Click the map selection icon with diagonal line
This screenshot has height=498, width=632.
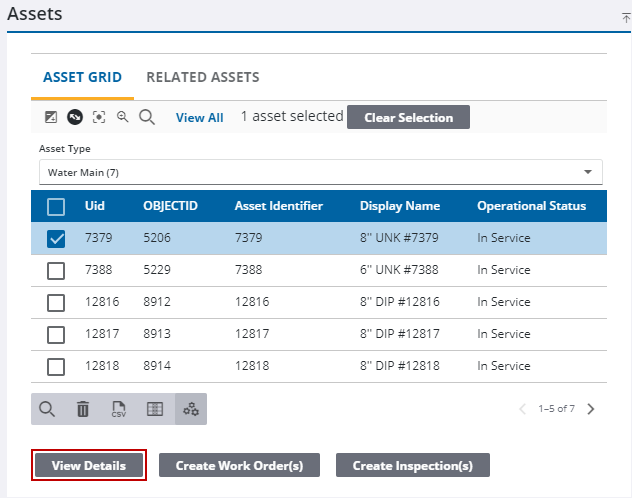click(x=51, y=117)
